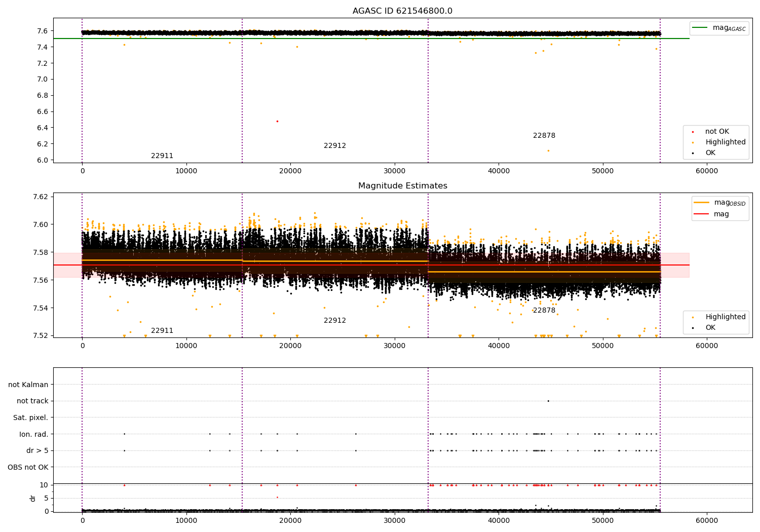Click obsid label 22912 in the top plot
The width and height of the screenshot is (760, 532).
coord(335,146)
